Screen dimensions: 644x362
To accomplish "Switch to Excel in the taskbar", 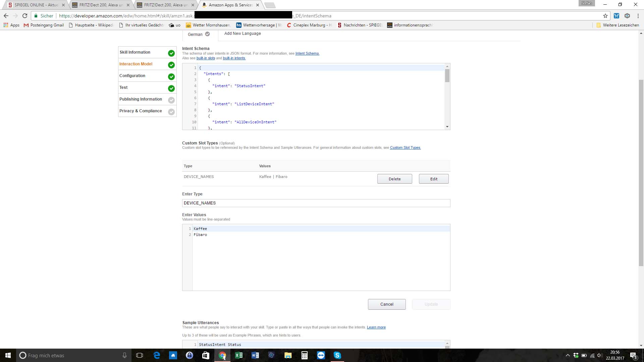I will coord(238,355).
